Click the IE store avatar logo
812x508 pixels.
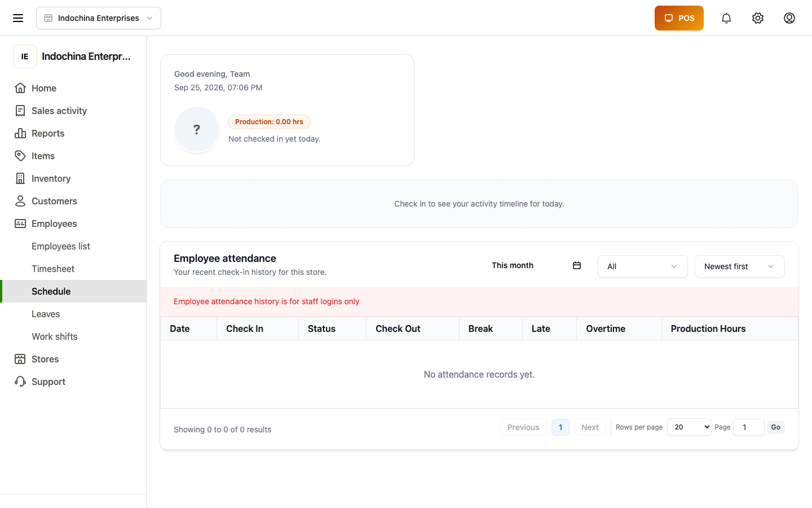click(x=25, y=56)
